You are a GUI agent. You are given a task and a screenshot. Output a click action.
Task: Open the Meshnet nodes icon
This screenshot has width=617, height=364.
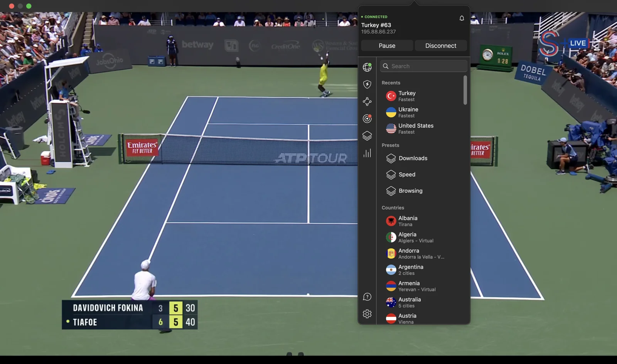[x=367, y=101]
